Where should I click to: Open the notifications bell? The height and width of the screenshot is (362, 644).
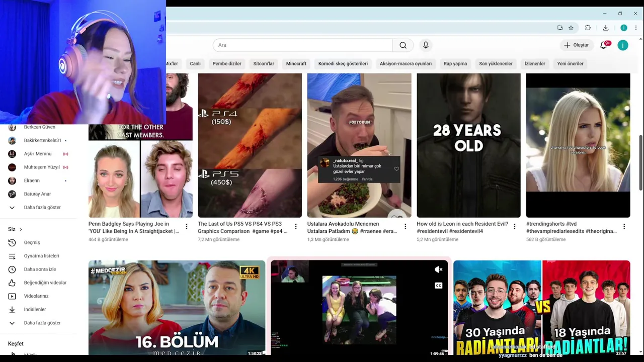(x=604, y=45)
